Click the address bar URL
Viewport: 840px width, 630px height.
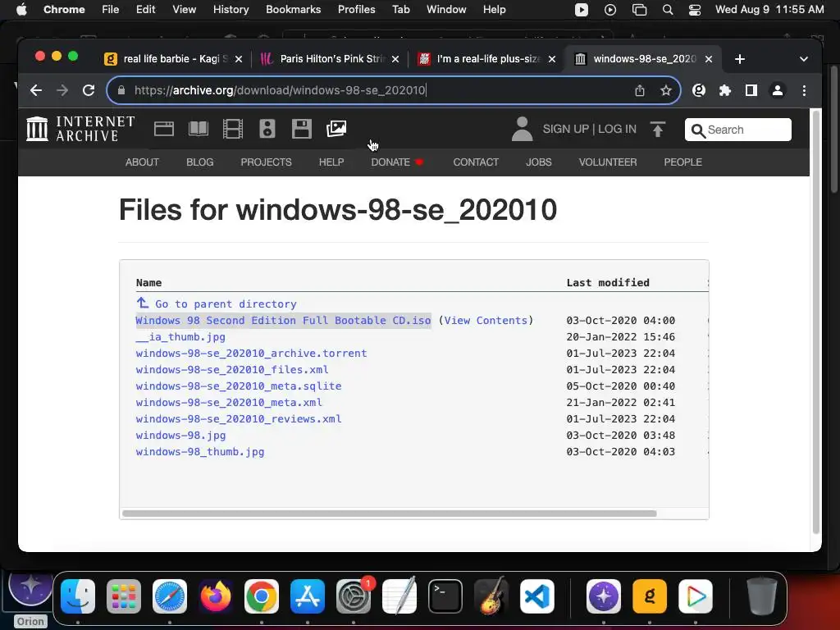(281, 90)
